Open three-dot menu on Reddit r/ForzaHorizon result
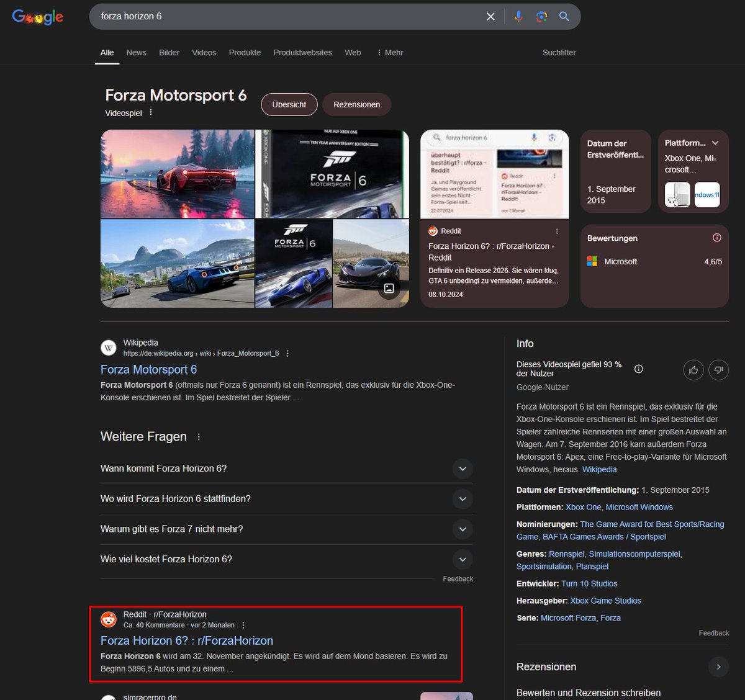745x700 pixels. (x=243, y=625)
